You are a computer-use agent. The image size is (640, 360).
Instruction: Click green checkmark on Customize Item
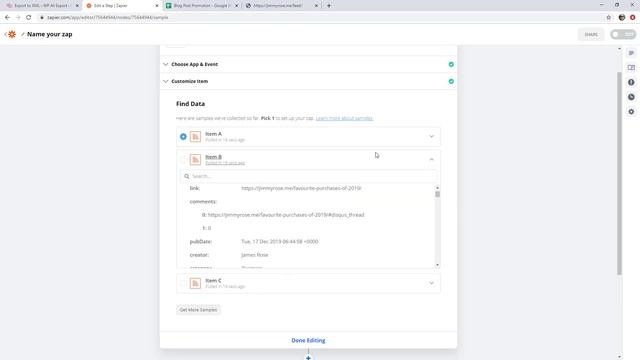coord(451,82)
